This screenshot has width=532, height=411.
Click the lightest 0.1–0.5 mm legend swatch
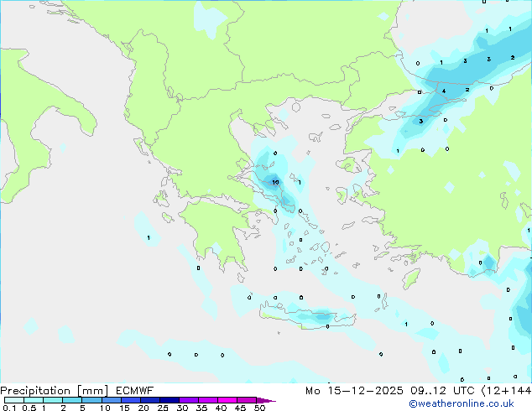pos(14,400)
